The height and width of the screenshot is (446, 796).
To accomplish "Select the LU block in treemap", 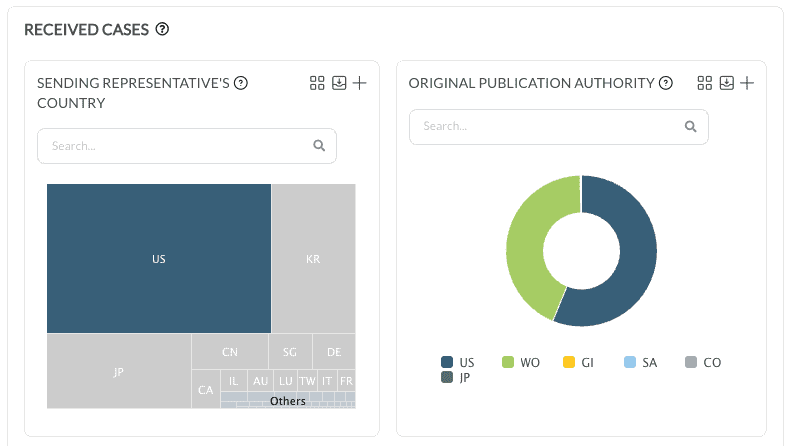I will pyautogui.click(x=286, y=381).
